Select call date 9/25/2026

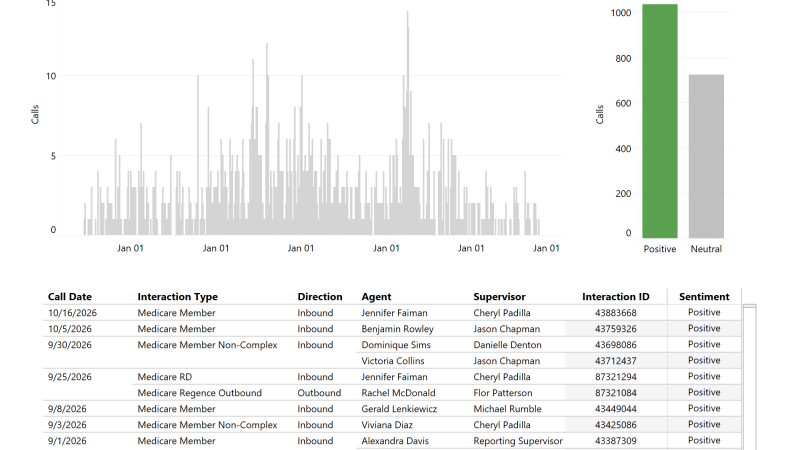pos(70,377)
